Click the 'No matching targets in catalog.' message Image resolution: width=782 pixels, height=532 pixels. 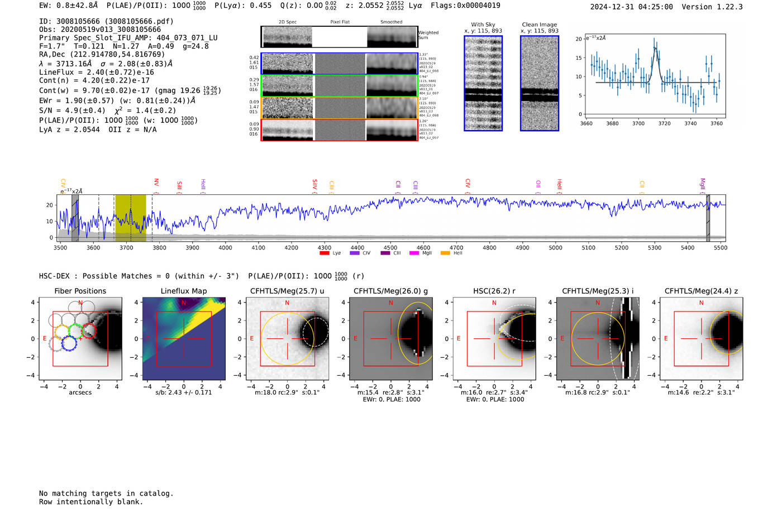pyautogui.click(x=106, y=493)
